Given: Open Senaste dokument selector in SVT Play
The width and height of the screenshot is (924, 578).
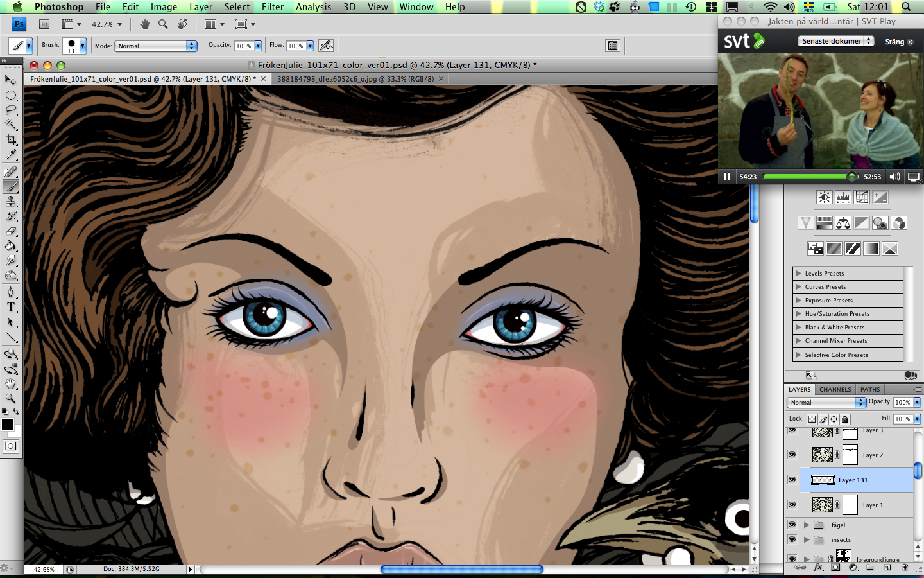Looking at the screenshot, I should click(x=836, y=41).
